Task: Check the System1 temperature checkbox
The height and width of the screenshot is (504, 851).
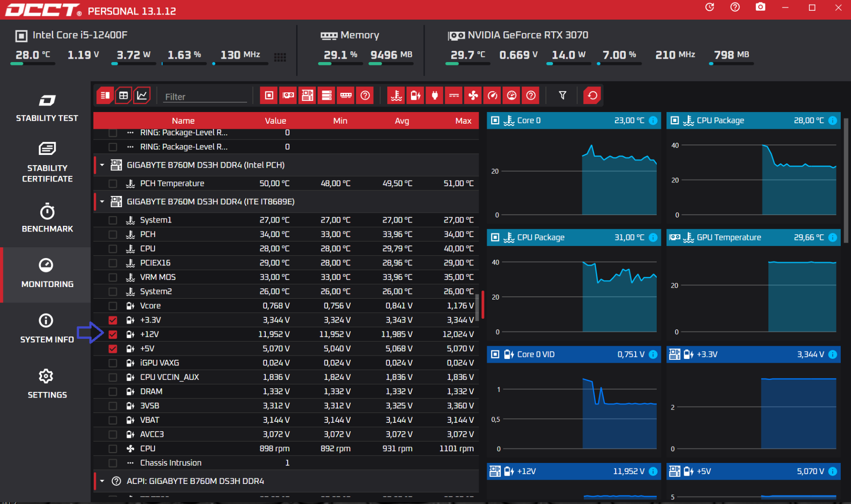Action: [x=113, y=220]
